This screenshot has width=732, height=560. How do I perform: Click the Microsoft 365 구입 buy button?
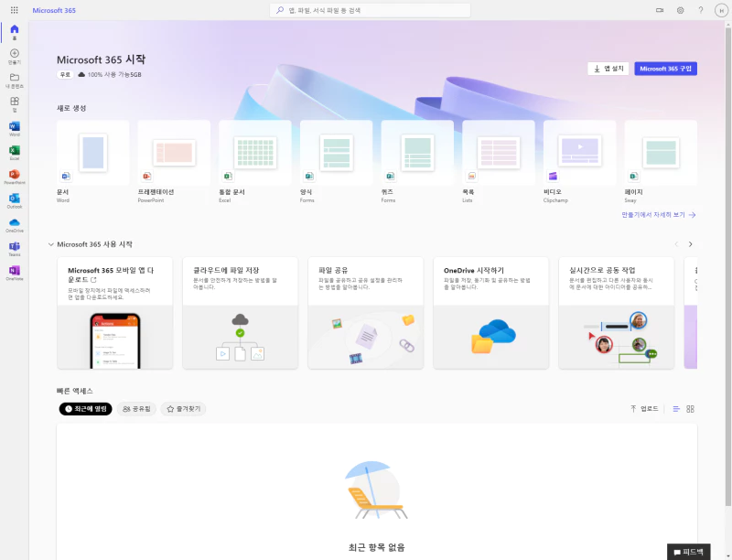[665, 69]
